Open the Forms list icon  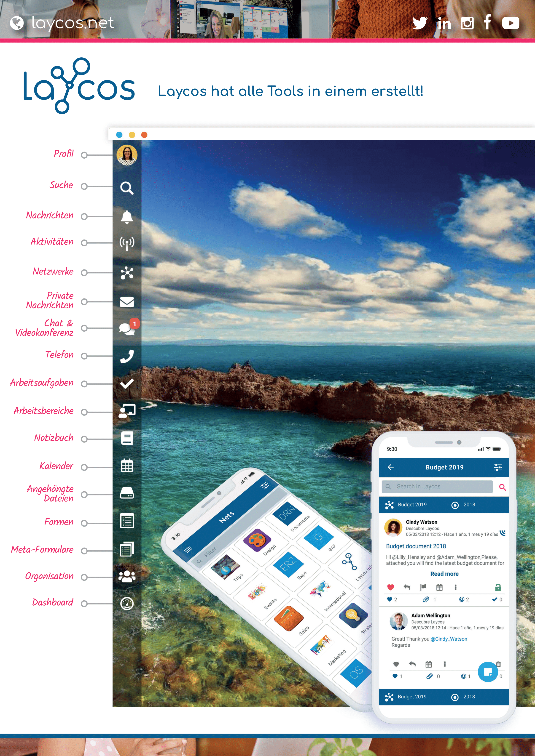[127, 521]
